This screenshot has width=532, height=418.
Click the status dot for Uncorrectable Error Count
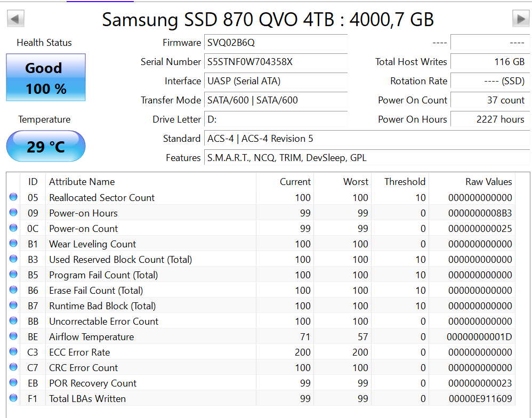[13, 320]
